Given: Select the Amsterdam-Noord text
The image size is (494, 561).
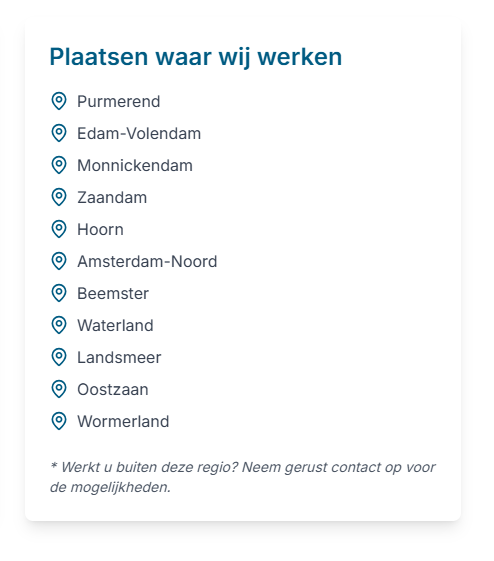Looking at the screenshot, I should point(147,262).
